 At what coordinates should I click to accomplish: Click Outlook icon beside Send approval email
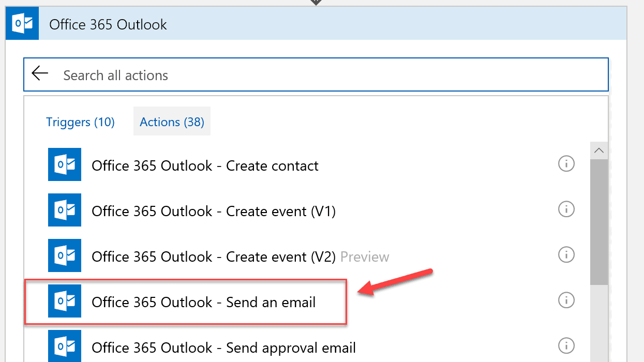click(x=65, y=346)
